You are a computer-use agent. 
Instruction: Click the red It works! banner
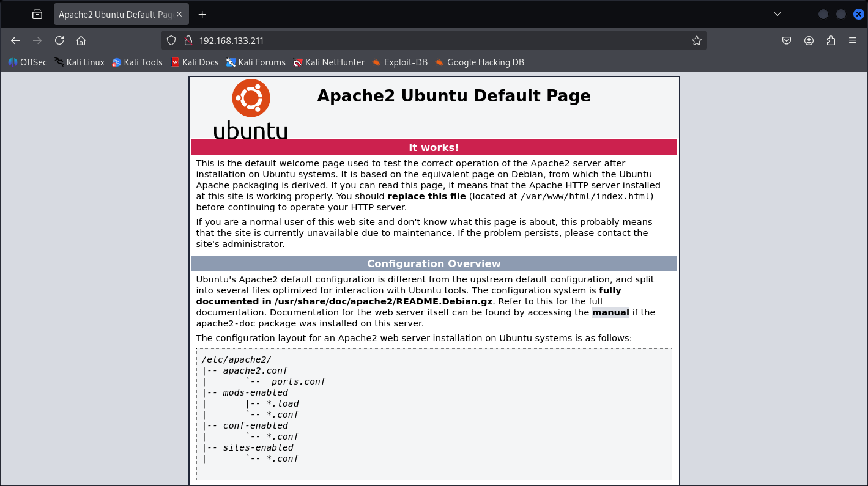(434, 147)
